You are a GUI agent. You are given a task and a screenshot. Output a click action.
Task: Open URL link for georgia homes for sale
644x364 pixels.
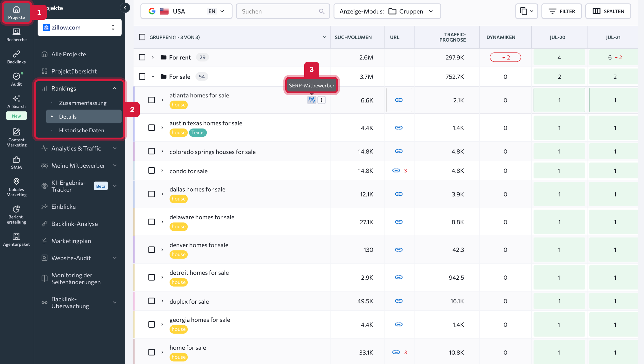[x=399, y=325]
